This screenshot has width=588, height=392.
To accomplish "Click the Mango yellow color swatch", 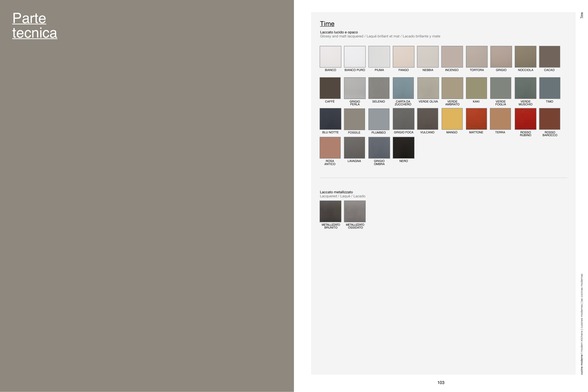I will [x=452, y=119].
